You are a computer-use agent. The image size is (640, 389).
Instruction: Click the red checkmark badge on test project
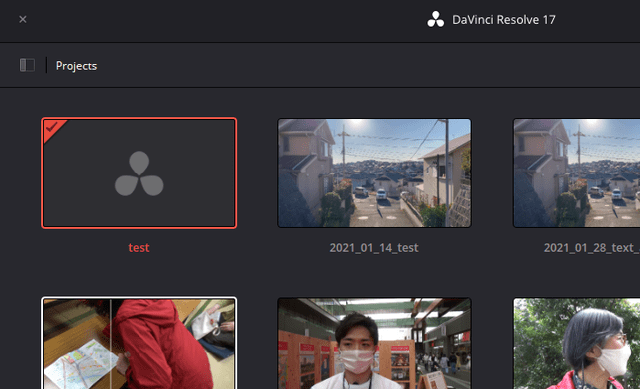pyautogui.click(x=52, y=128)
